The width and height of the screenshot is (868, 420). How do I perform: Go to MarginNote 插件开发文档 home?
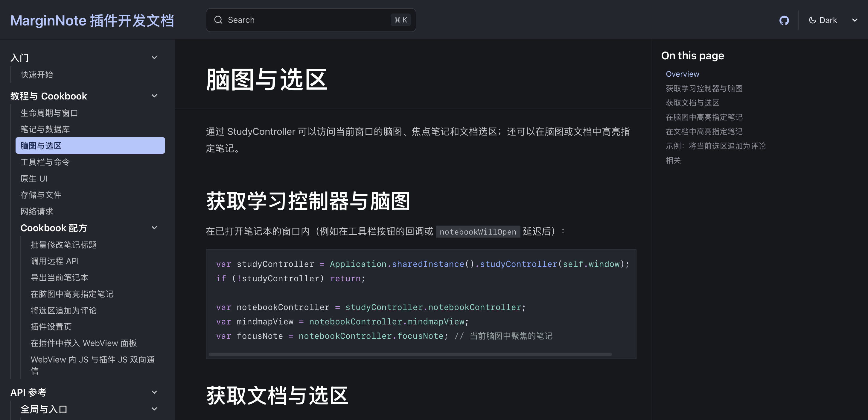(92, 21)
